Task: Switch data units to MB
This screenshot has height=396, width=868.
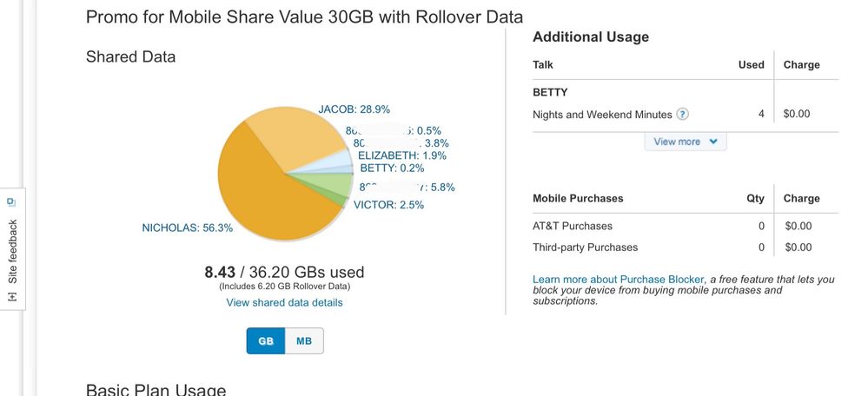Action: click(x=304, y=340)
